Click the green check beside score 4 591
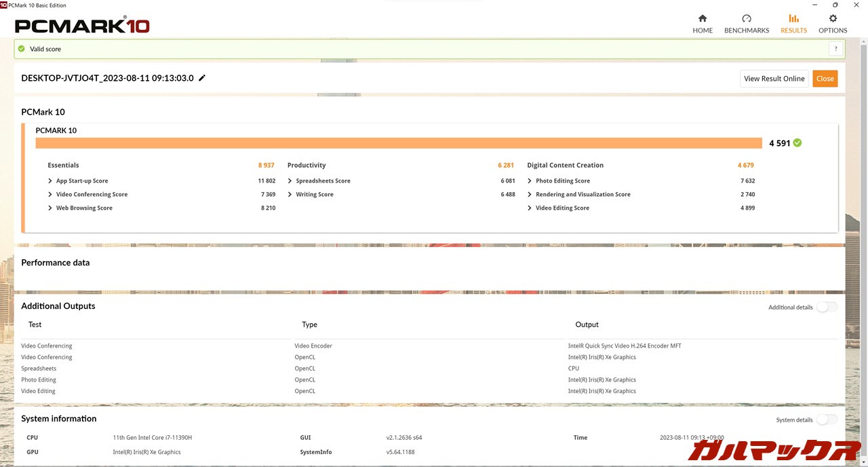 [x=797, y=143]
